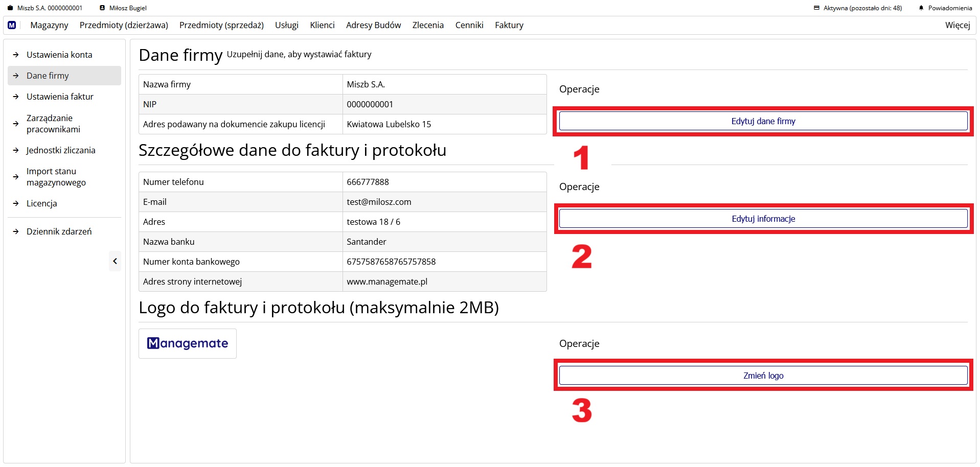Click the Managemate logo thumbnail
Image resolution: width=980 pixels, height=467 pixels.
click(187, 343)
